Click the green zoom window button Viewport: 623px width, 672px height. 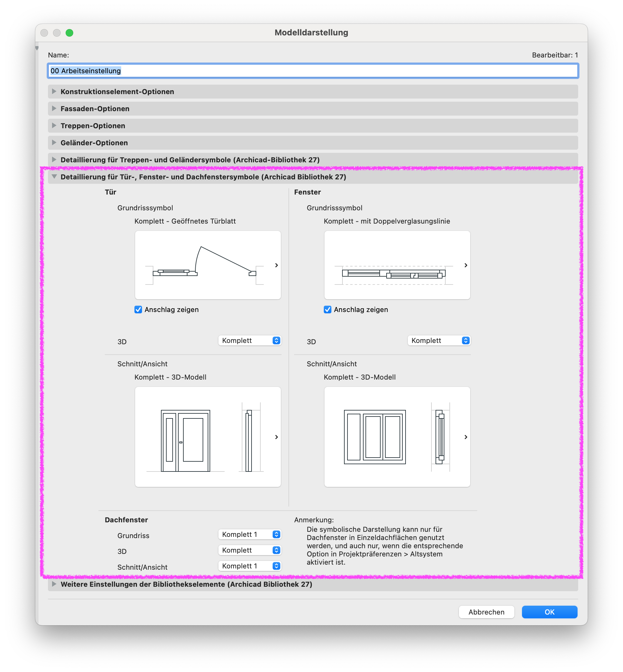[69, 33]
